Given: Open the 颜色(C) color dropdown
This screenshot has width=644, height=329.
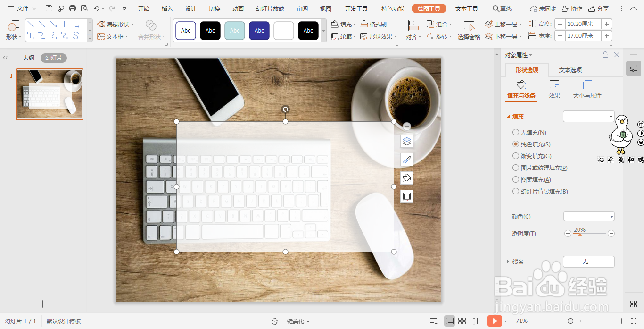Looking at the screenshot, I should [588, 216].
